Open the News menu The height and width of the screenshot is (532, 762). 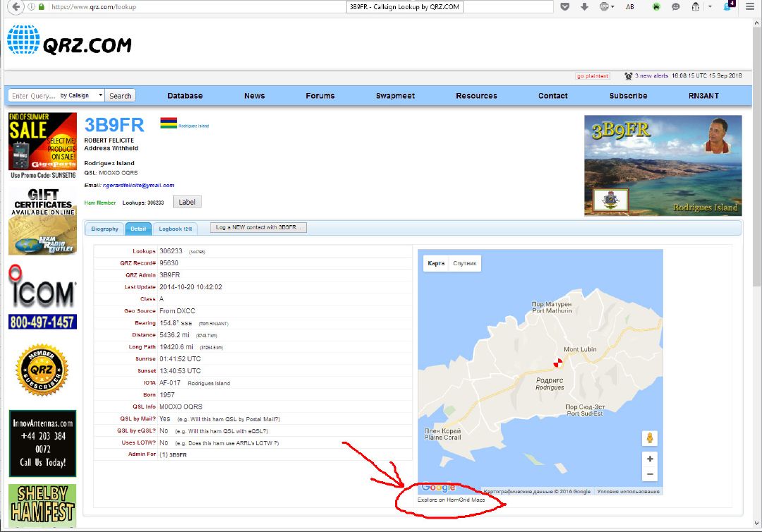[x=255, y=96]
